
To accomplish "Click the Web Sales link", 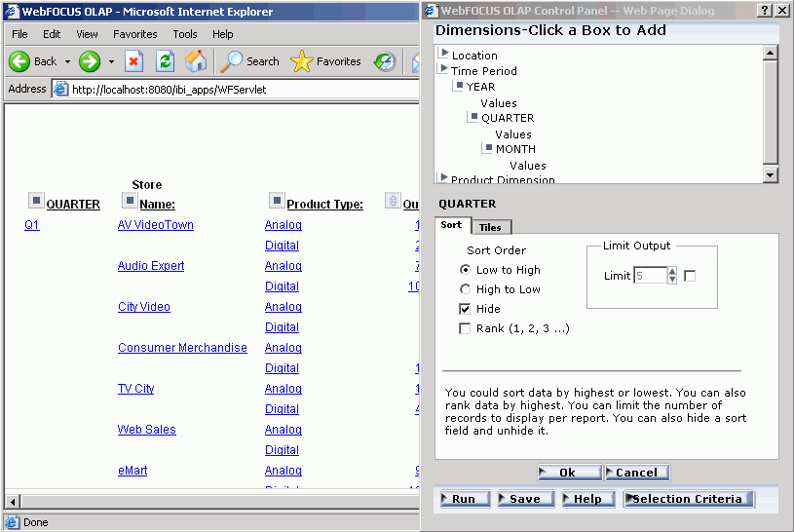I will click(x=147, y=430).
